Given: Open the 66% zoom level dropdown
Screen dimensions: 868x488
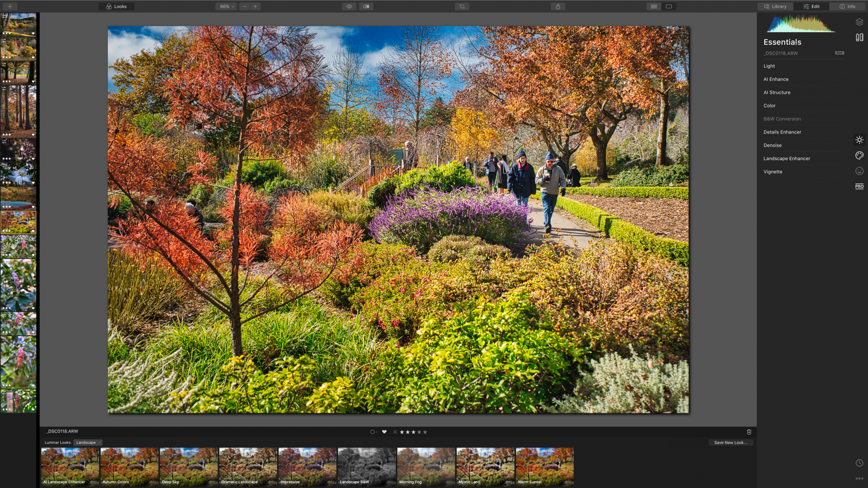Looking at the screenshot, I should pos(226,7).
